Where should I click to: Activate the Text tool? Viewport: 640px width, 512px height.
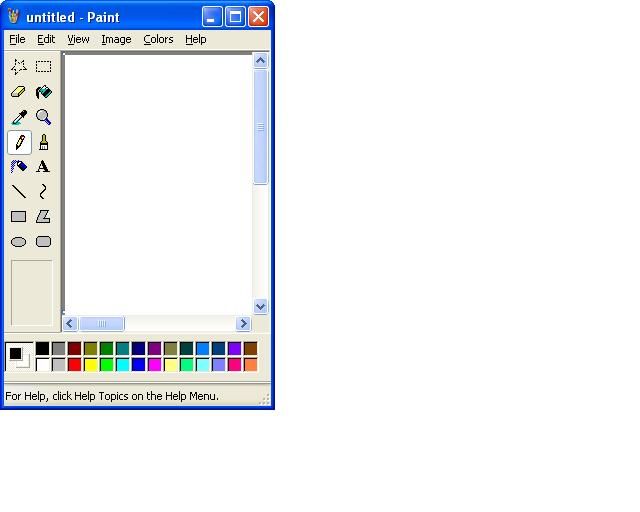pos(43,167)
